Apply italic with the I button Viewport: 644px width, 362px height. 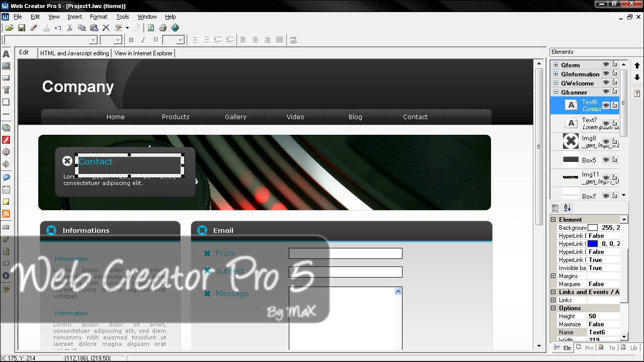(143, 40)
